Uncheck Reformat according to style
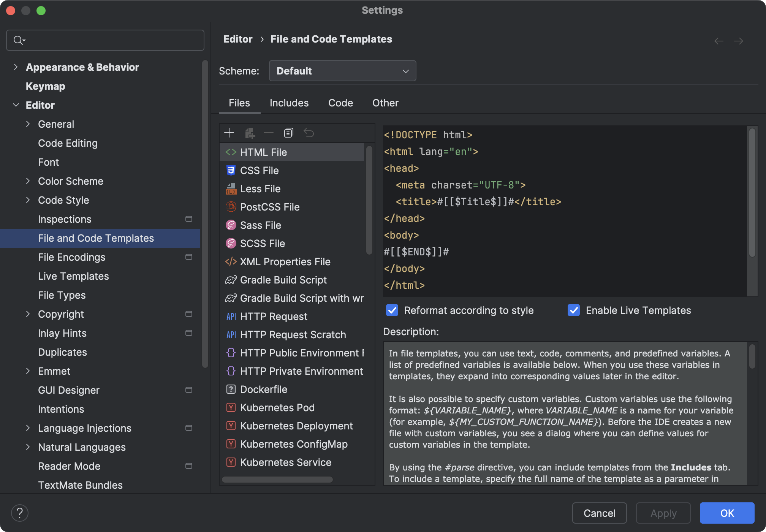This screenshot has height=532, width=766. pyautogui.click(x=392, y=310)
